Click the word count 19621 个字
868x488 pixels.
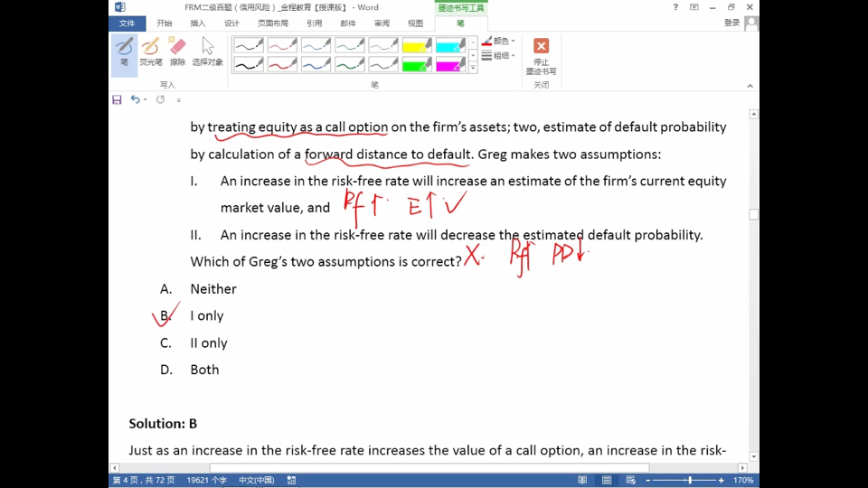point(206,480)
